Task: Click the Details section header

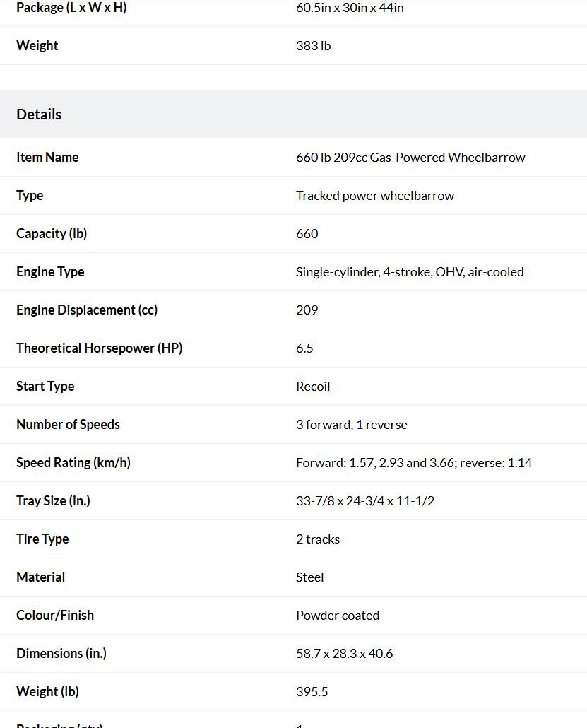Action: [x=39, y=115]
